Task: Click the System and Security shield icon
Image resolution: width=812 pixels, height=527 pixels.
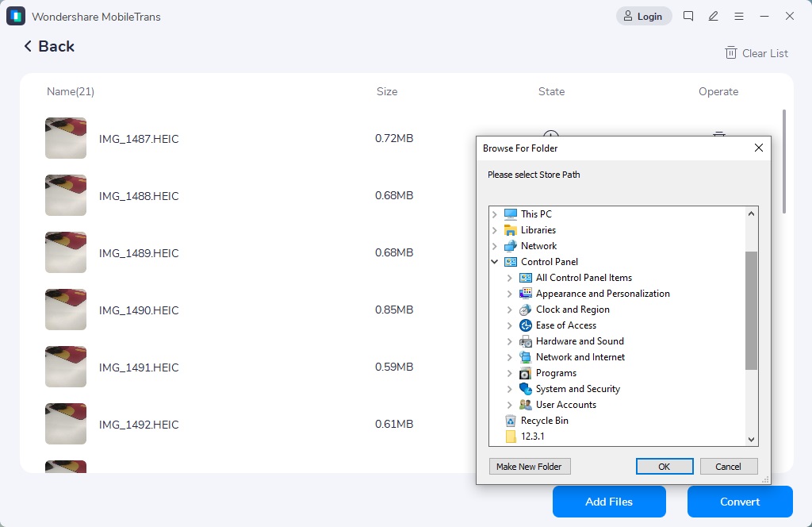Action: [x=526, y=389]
